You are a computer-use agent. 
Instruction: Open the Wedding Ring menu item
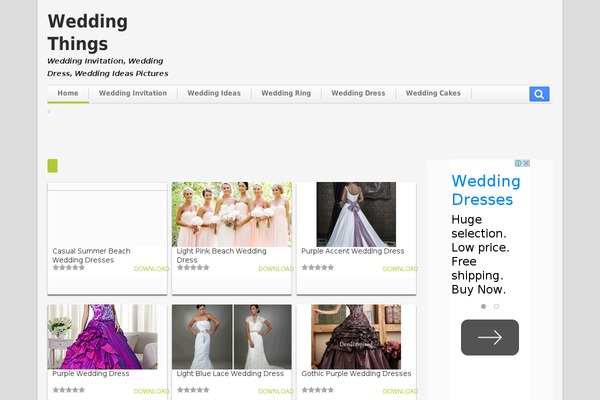(286, 93)
